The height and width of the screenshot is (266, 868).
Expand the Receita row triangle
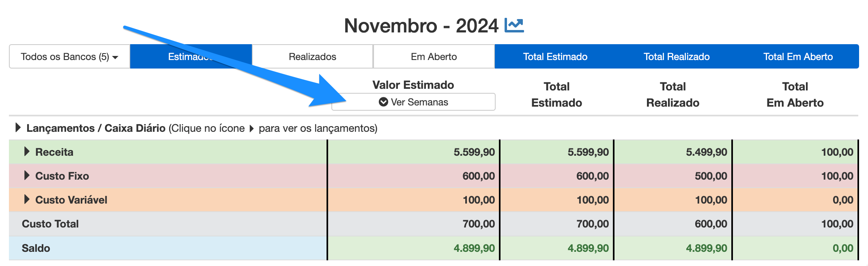pos(27,152)
